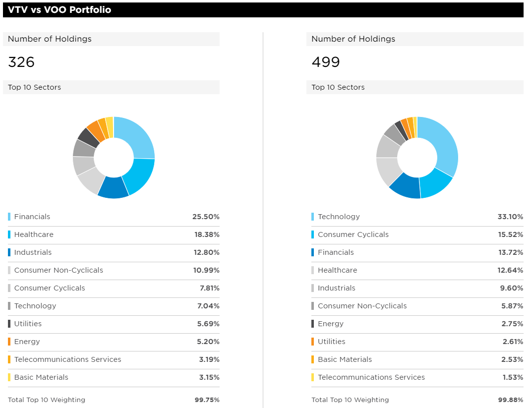Click the 12.80% Industrials value
The height and width of the screenshot is (408, 532).
point(207,252)
